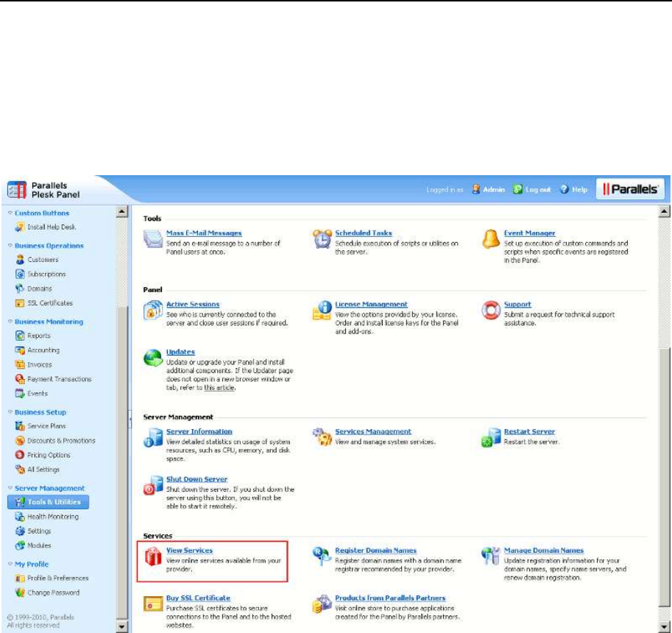Click the sidebar scroll down arrow

point(121,626)
